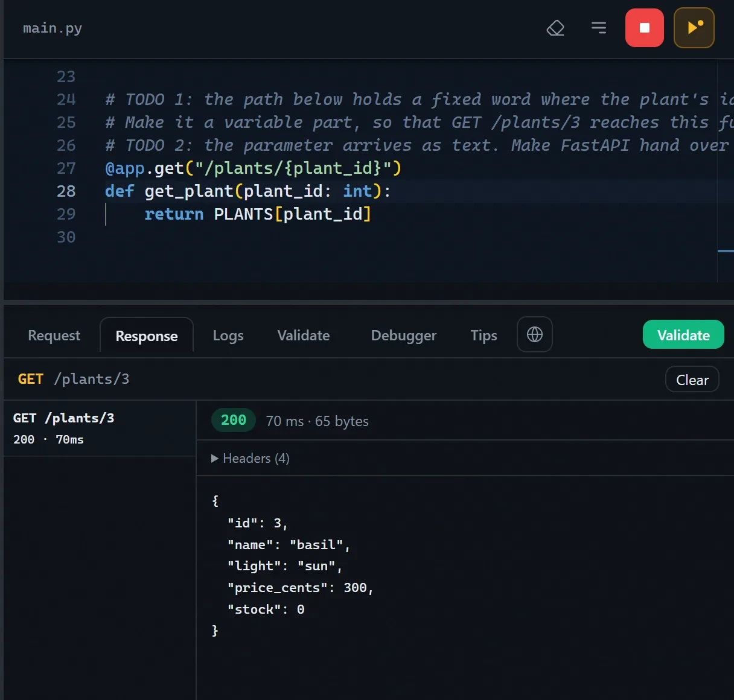
Task: Click the eraser icon in the editor toolbar
Action: point(555,28)
